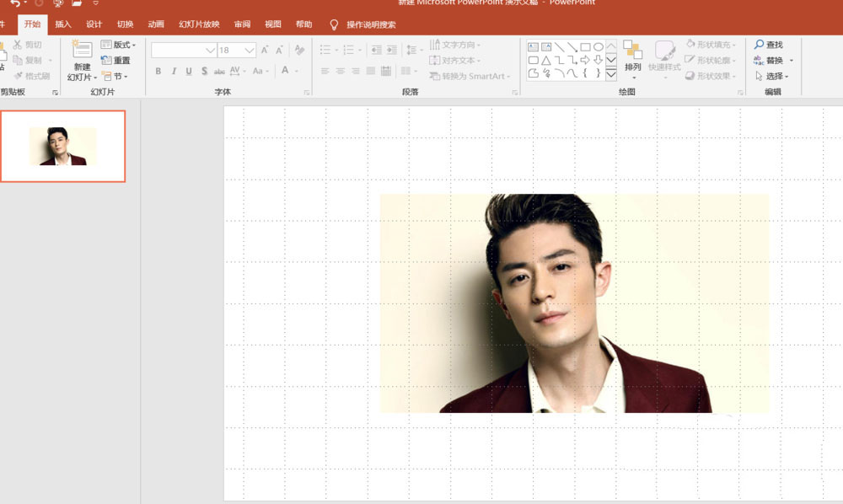The width and height of the screenshot is (843, 504).
Task: Click the Format Painter (格式刷) brush
Action: pyautogui.click(x=19, y=76)
